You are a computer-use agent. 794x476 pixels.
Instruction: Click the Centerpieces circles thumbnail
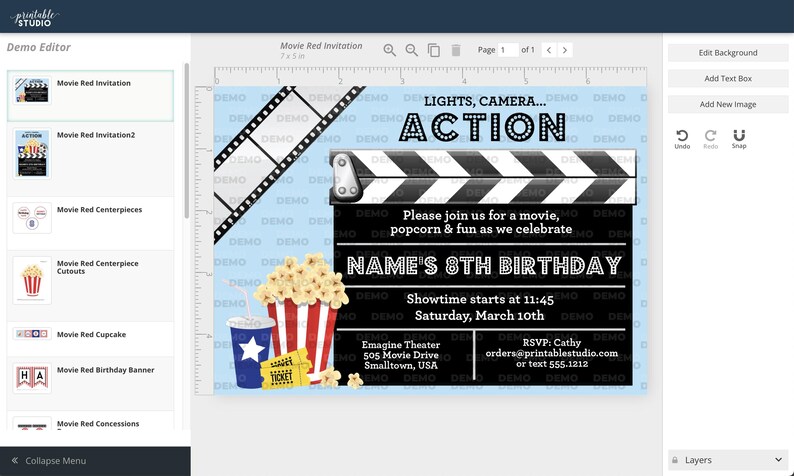pyautogui.click(x=32, y=218)
